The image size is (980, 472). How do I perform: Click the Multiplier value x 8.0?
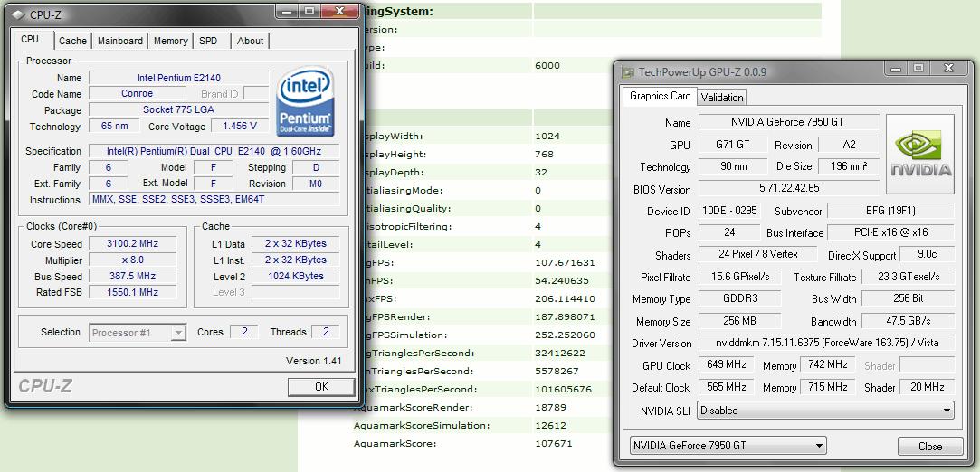132,260
